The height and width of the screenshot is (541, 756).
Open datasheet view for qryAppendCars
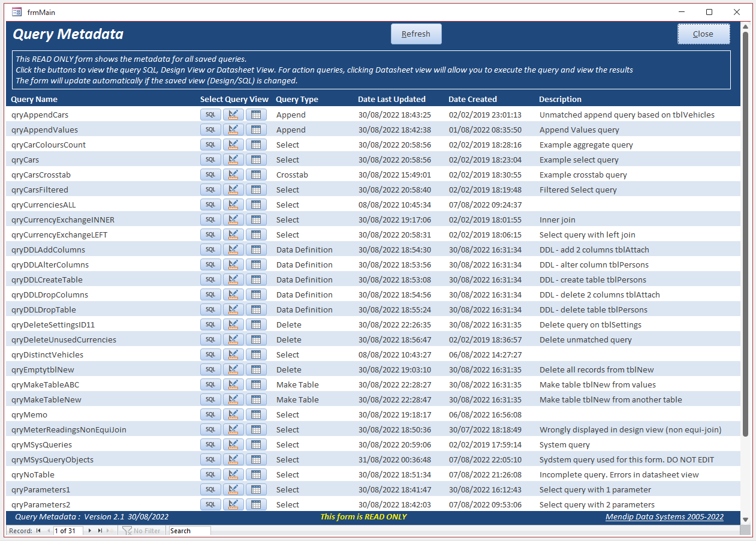[x=256, y=115]
